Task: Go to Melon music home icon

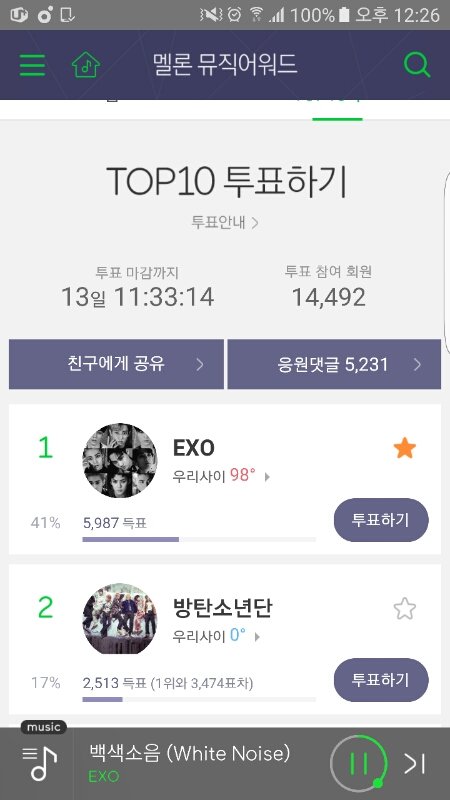Action: point(86,65)
